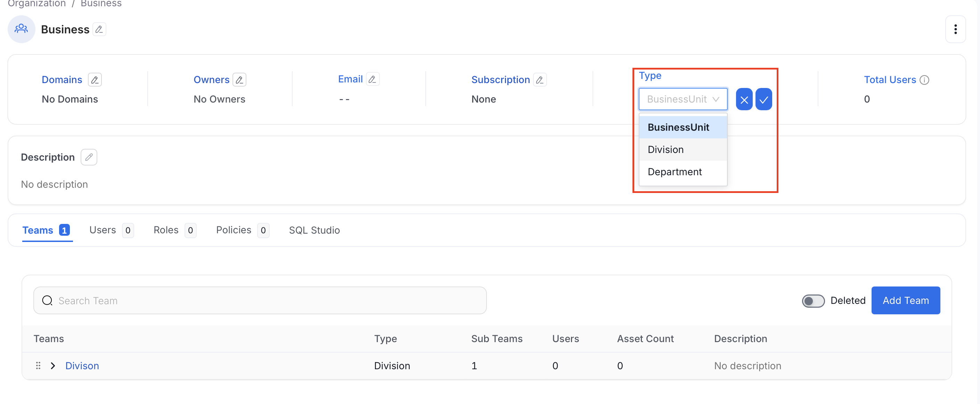Click 'No description' text in Description card
This screenshot has width=980, height=404.
tap(55, 184)
